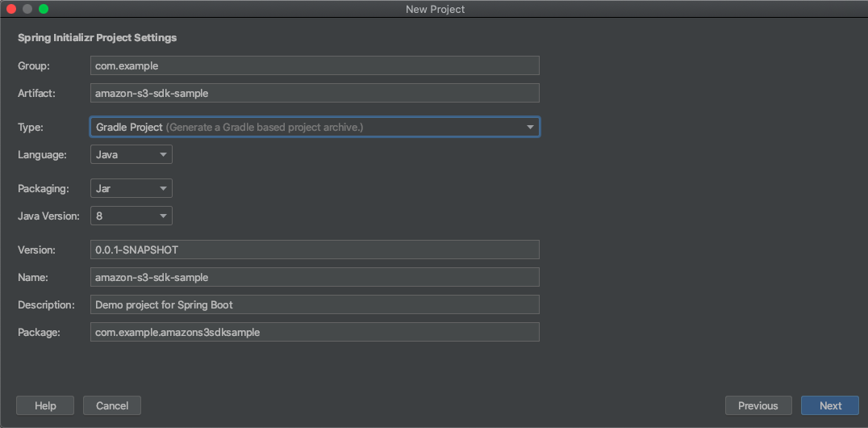The image size is (868, 428).
Task: Open the Packaging dropdown set to Jar
Action: (x=131, y=188)
